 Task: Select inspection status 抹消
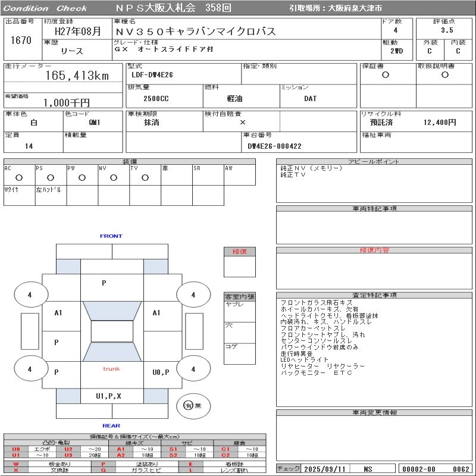tap(151, 123)
